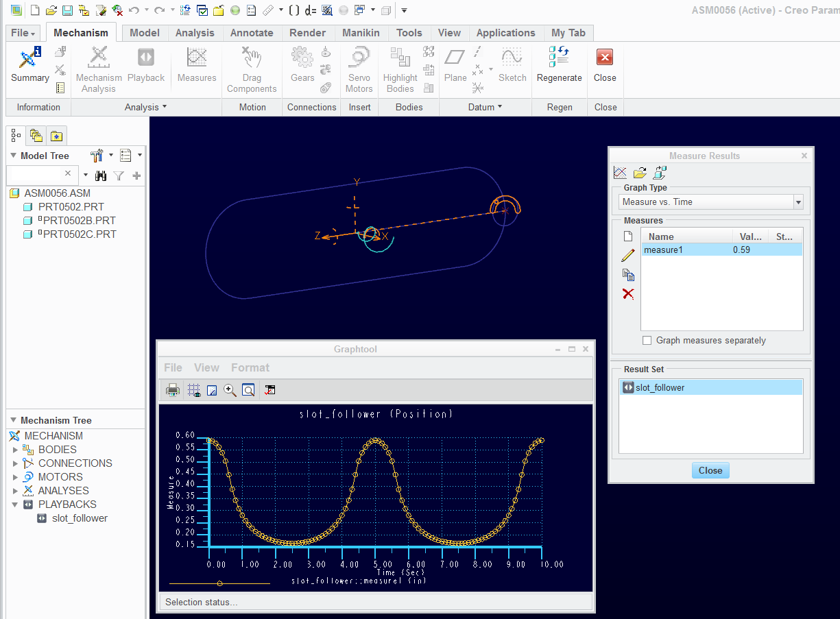The width and height of the screenshot is (840, 619).
Task: Click the load result set folder icon
Action: click(640, 173)
